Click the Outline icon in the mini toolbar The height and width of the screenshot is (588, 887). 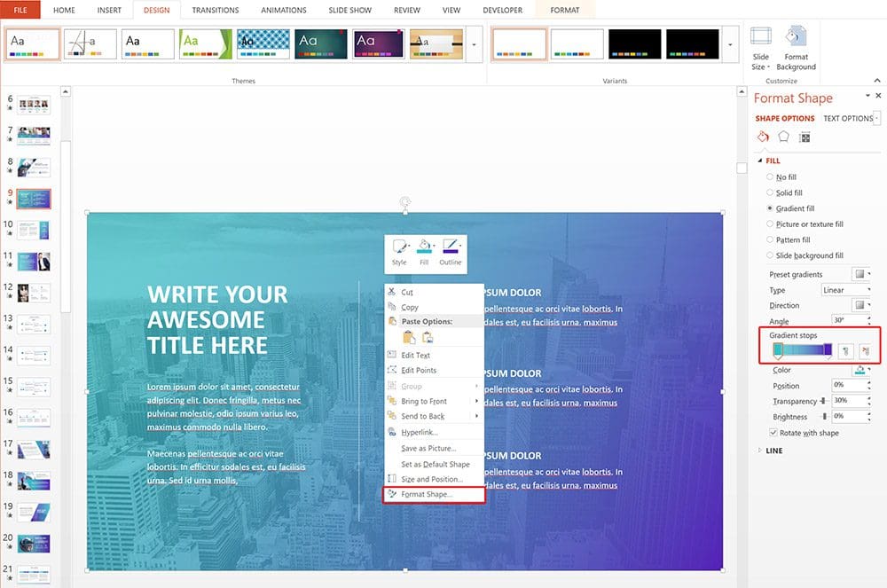(451, 251)
